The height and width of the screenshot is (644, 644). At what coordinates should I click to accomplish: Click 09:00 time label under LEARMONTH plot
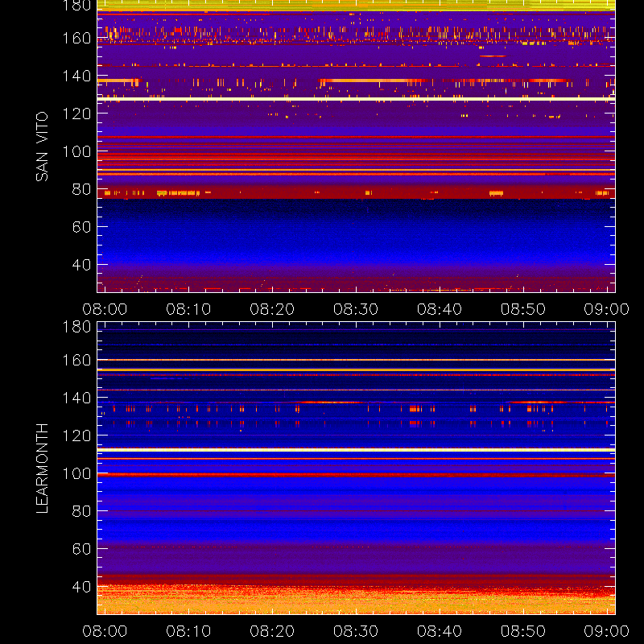607,631
